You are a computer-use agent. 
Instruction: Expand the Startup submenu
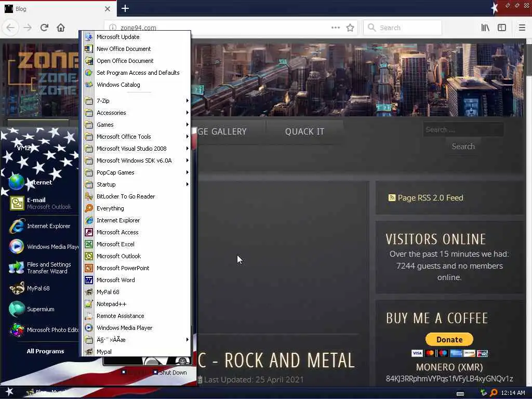click(137, 184)
